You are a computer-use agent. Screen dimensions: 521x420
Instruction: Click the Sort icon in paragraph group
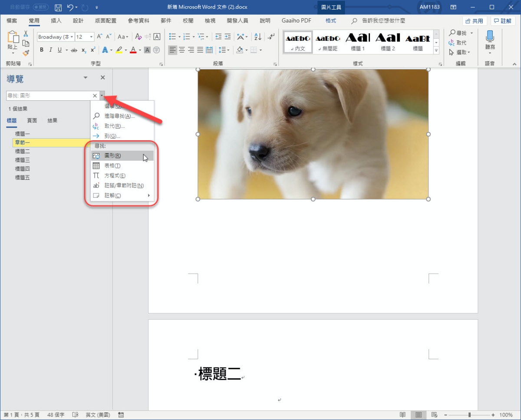click(257, 37)
